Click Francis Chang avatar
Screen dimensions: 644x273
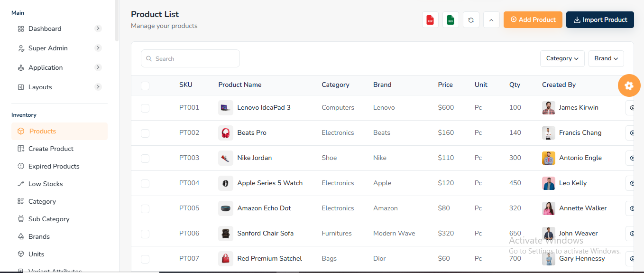click(x=549, y=133)
